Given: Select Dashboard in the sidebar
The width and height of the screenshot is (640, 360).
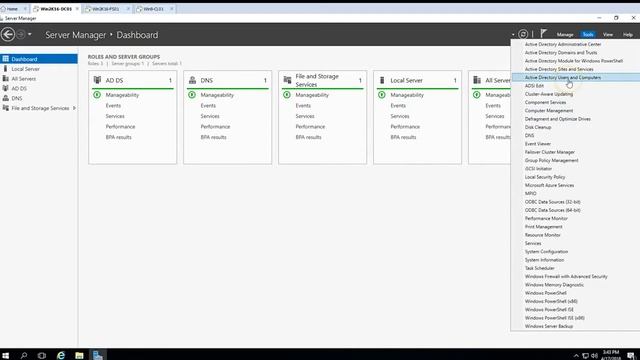Looking at the screenshot, I should 39,59.
